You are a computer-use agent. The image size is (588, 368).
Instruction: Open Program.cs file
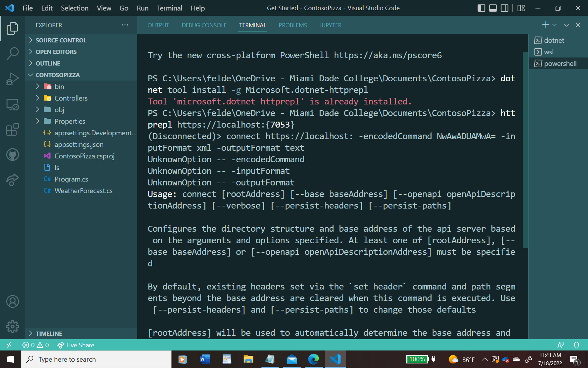[81, 179]
